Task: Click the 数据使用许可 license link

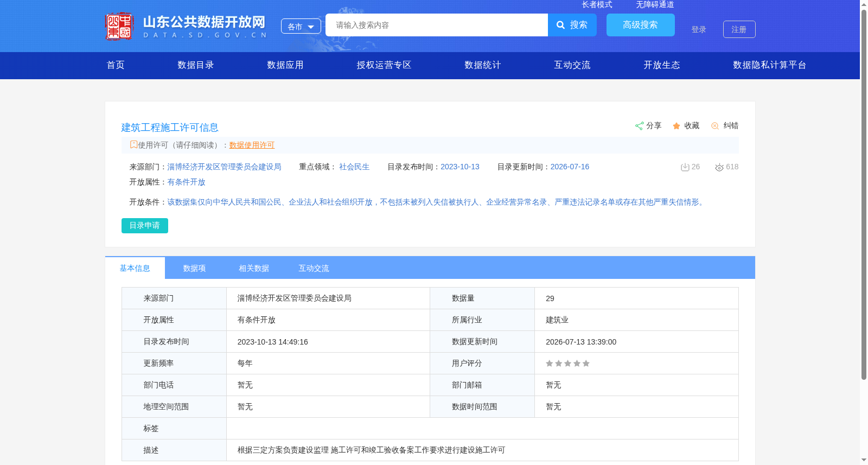Action: pyautogui.click(x=252, y=145)
